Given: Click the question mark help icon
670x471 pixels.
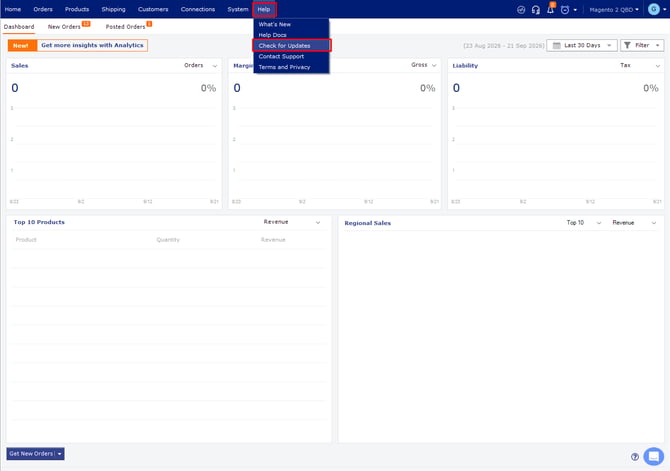Looking at the screenshot, I should click(635, 456).
